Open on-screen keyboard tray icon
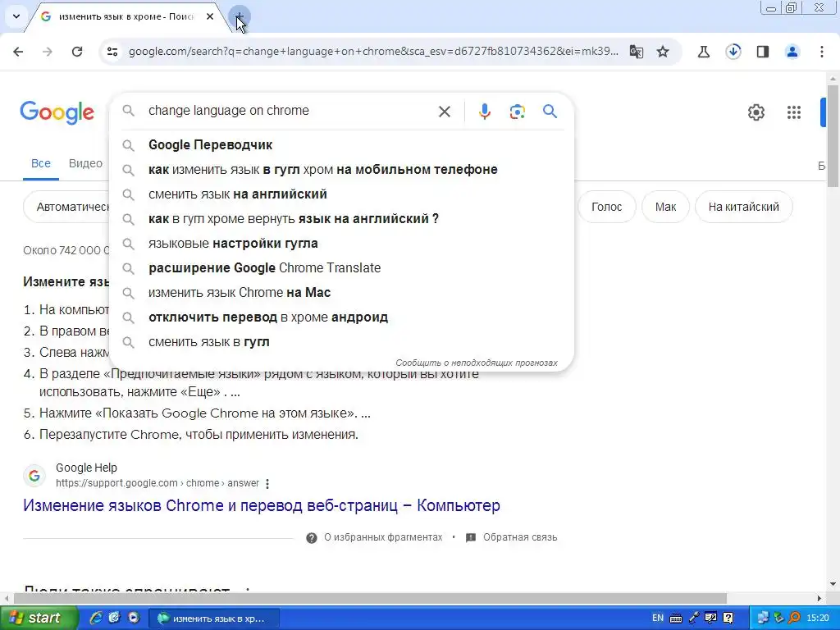Screen dimensions: 840x630 pos(676,619)
